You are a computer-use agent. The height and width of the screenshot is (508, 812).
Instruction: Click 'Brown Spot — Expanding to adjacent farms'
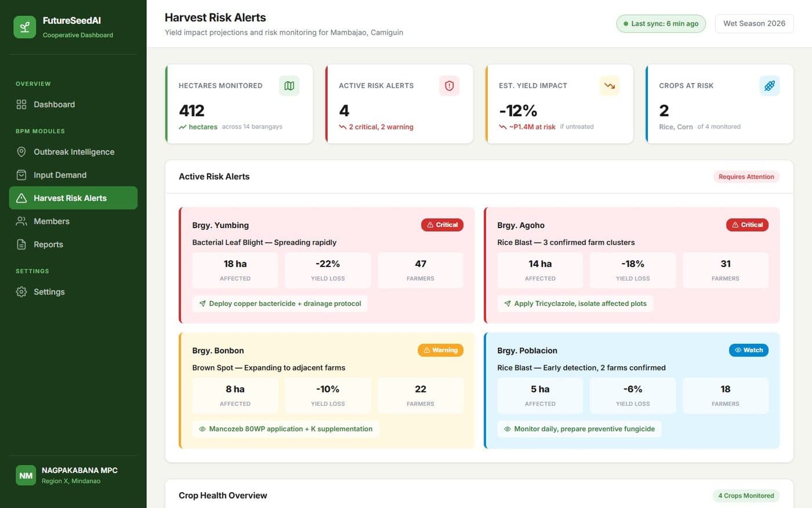tap(269, 368)
